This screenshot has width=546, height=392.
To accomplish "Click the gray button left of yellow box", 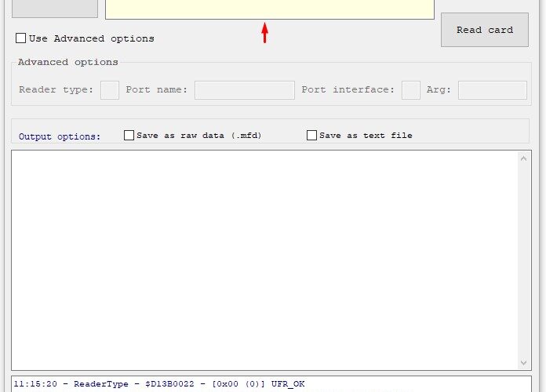I will click(55, 9).
